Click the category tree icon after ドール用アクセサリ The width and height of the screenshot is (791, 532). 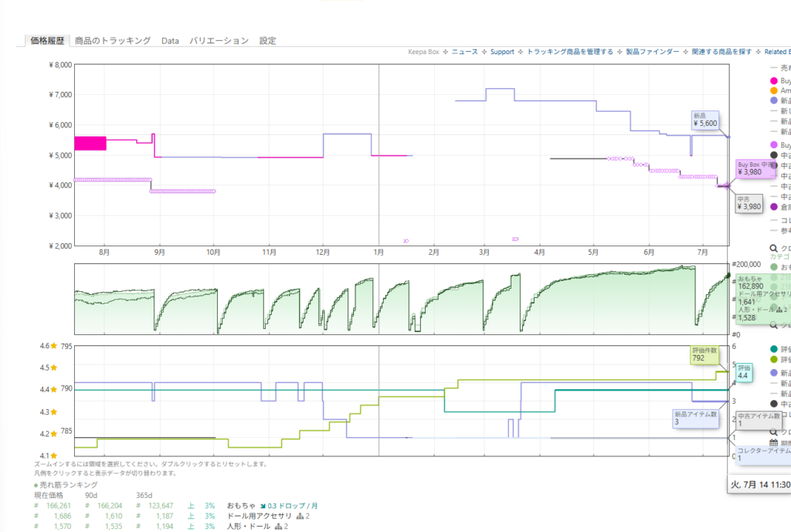[x=300, y=516]
